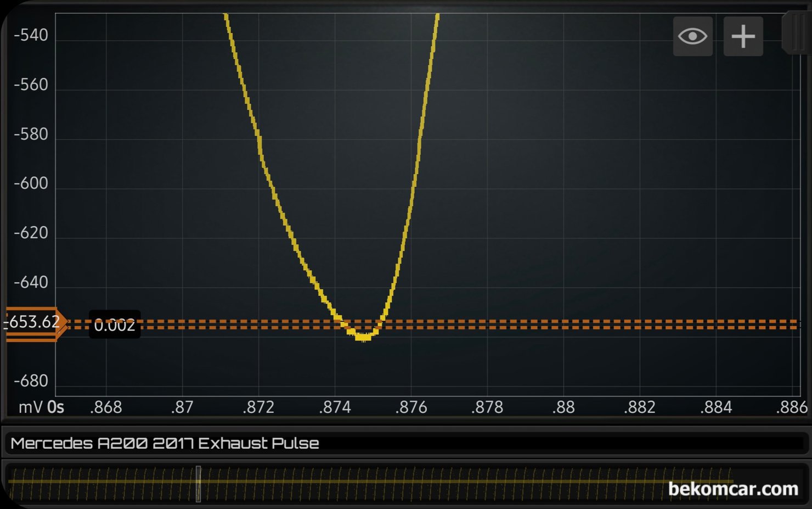
Task: Click the 0s time offset label
Action: click(55, 407)
